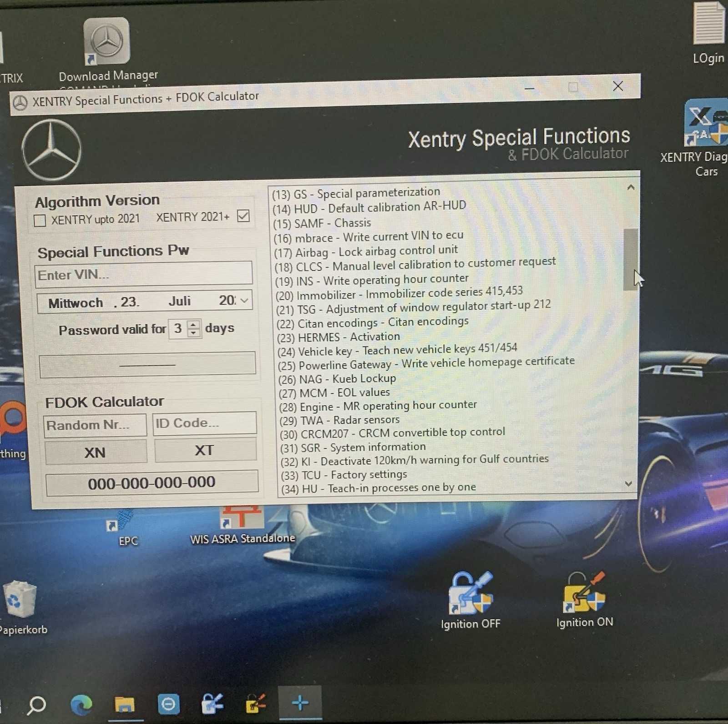Uncheck the XENTRY 2021+ checkbox
The height and width of the screenshot is (724, 728).
point(243,216)
